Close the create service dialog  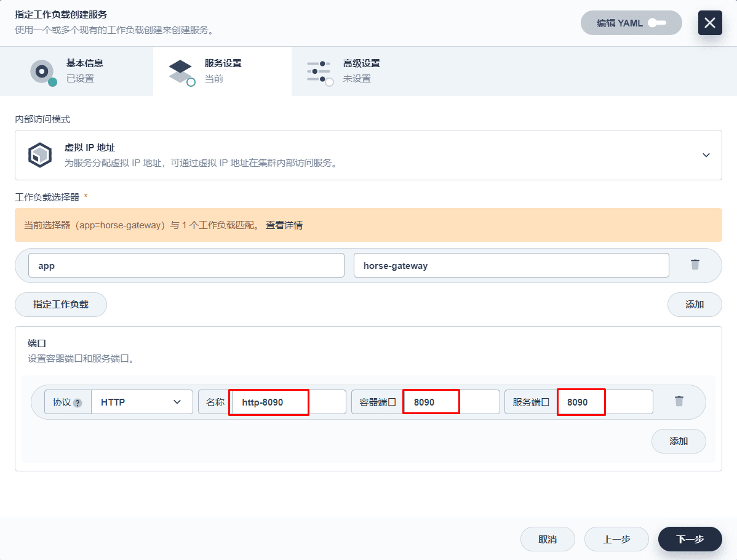(x=710, y=23)
